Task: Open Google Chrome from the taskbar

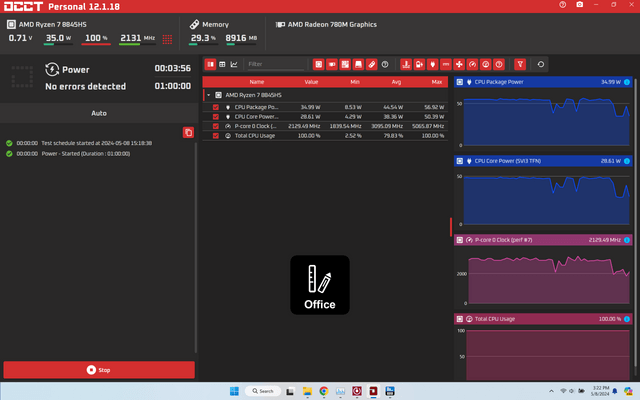Action: click(324, 391)
